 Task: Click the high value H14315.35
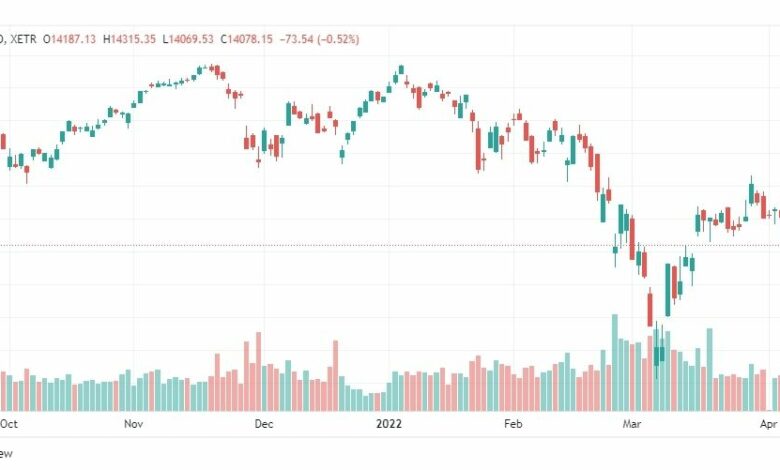click(x=129, y=39)
